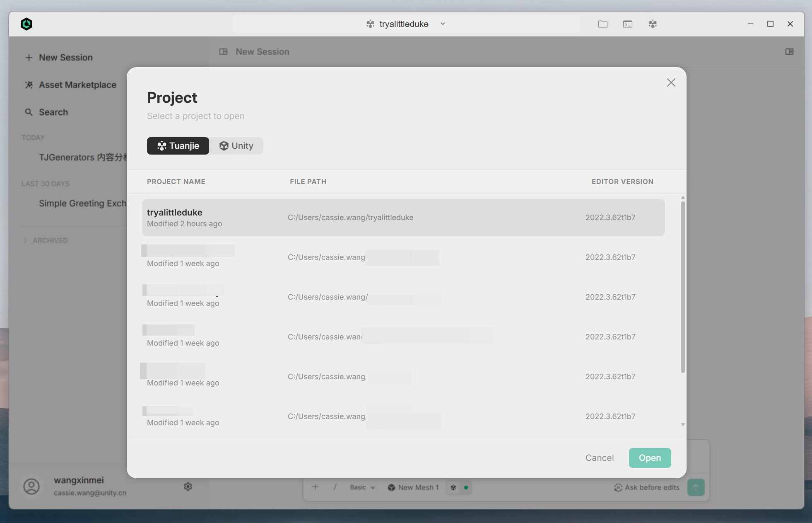
Task: Toggle the right side panel icon
Action: pos(789,52)
